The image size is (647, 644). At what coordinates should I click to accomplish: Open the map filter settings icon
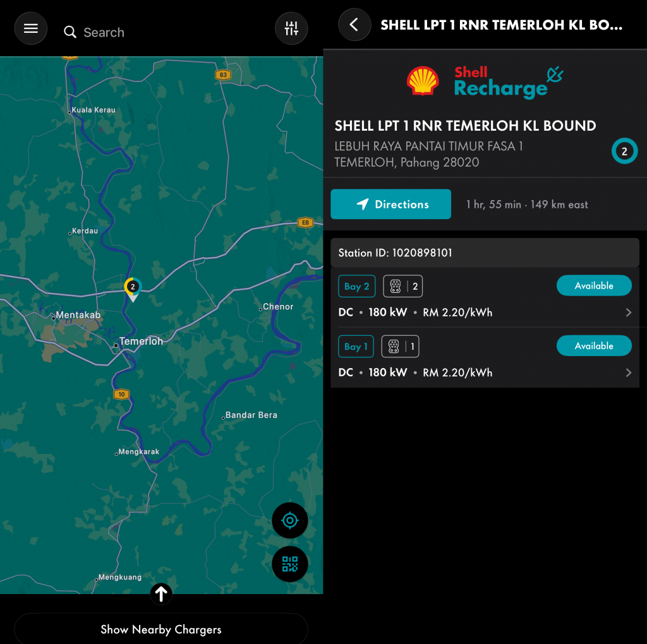coord(291,28)
